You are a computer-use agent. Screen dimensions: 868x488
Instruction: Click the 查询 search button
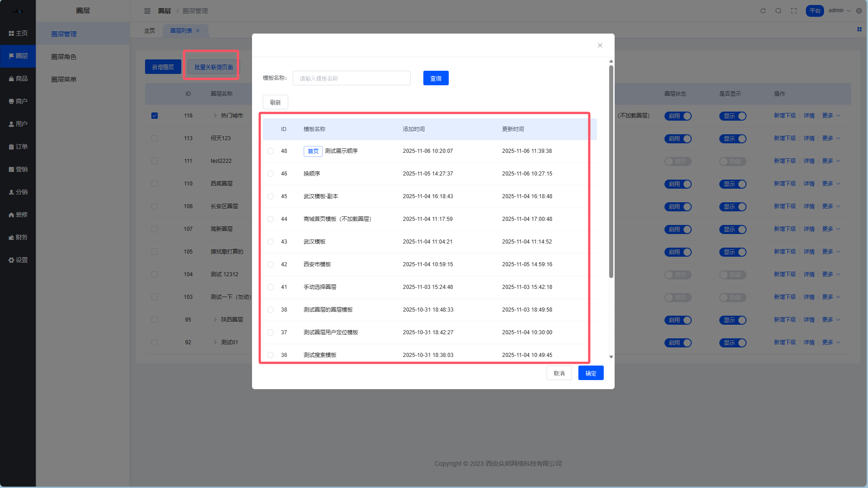[436, 78]
